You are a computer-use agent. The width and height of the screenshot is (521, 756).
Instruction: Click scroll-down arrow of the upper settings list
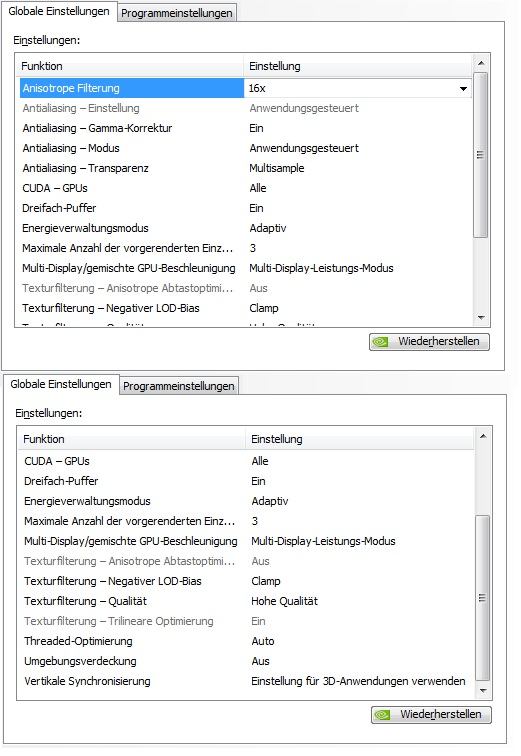[481, 317]
